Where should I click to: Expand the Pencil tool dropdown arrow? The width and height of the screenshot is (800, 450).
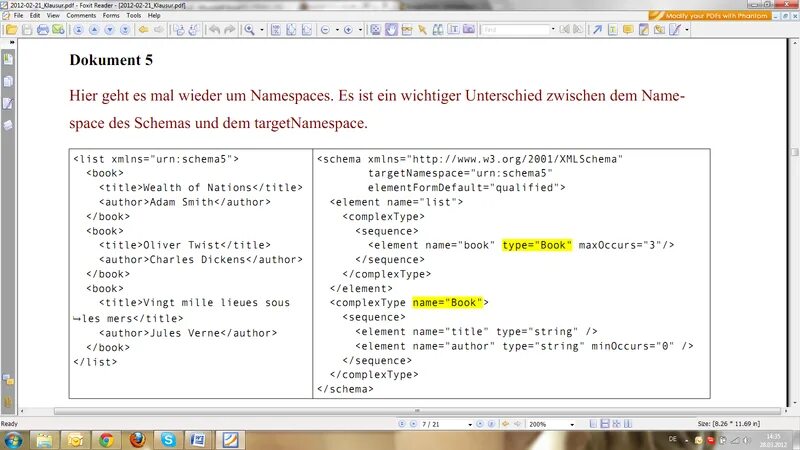pos(687,30)
